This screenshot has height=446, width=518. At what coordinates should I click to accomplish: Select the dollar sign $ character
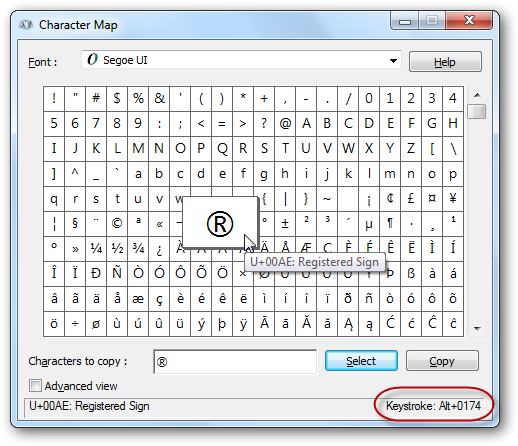tap(117, 99)
